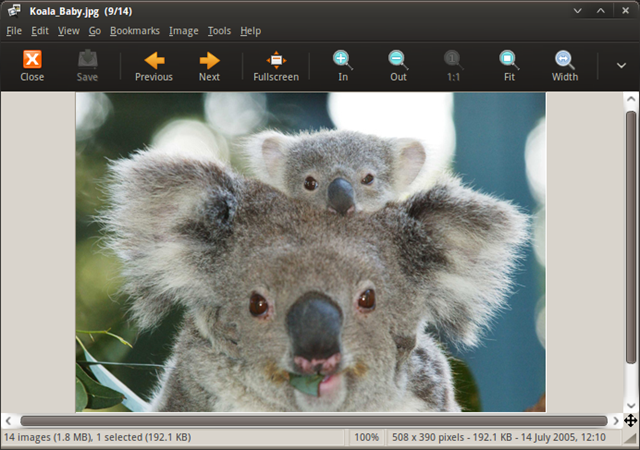Screen dimensions: 640x450
Task: Click the window resize grip corner
Action: coord(631,439)
